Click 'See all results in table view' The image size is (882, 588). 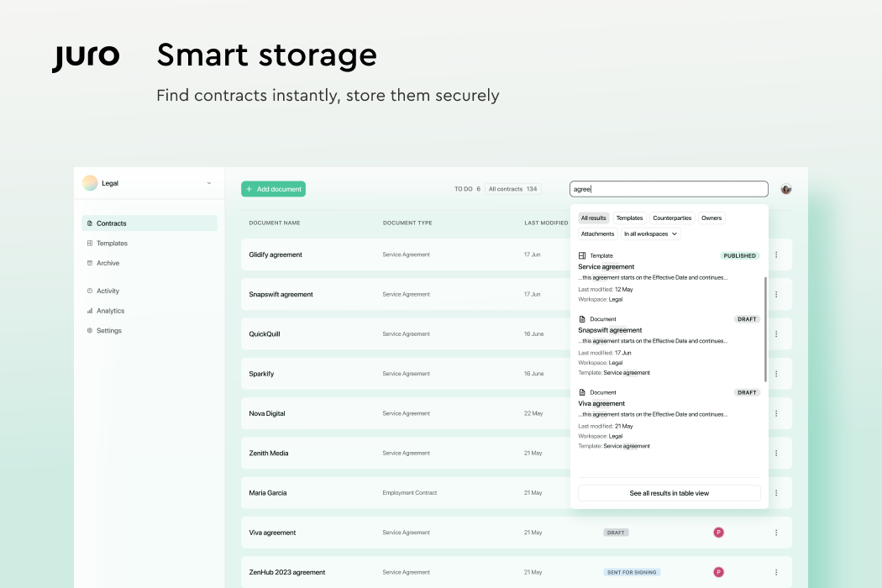tap(669, 493)
